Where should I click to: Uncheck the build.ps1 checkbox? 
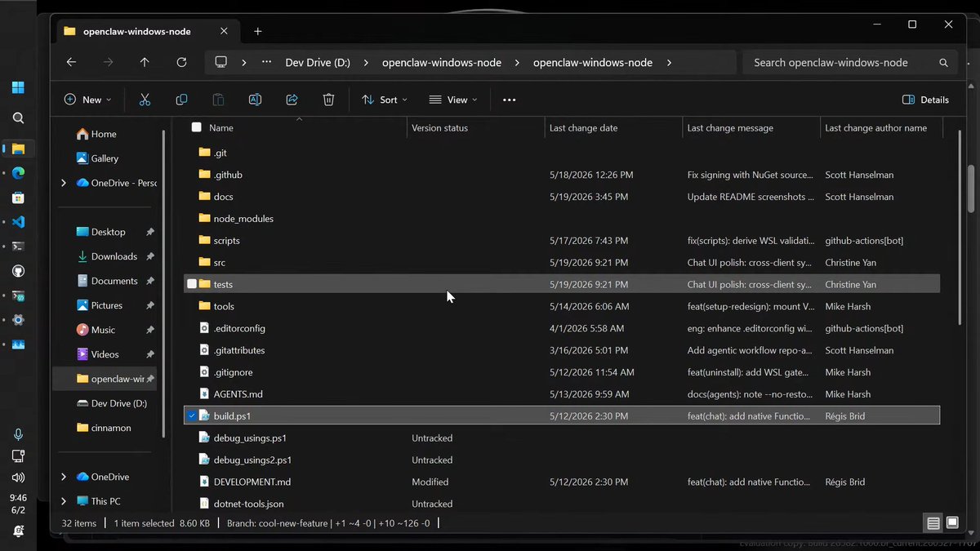pos(192,415)
